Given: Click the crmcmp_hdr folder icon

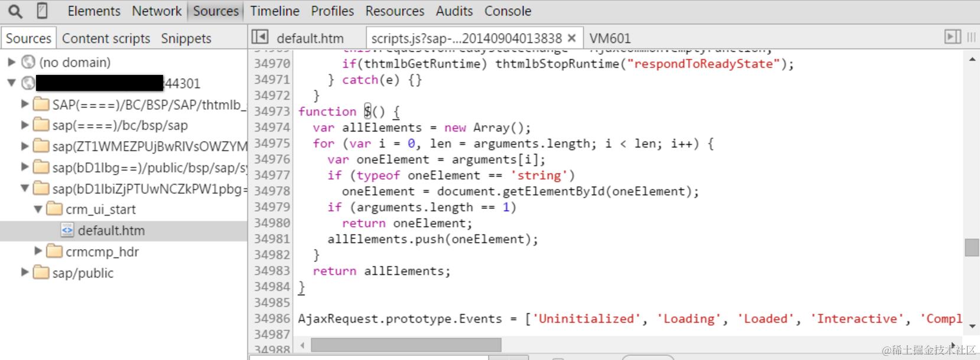Looking at the screenshot, I should [54, 251].
